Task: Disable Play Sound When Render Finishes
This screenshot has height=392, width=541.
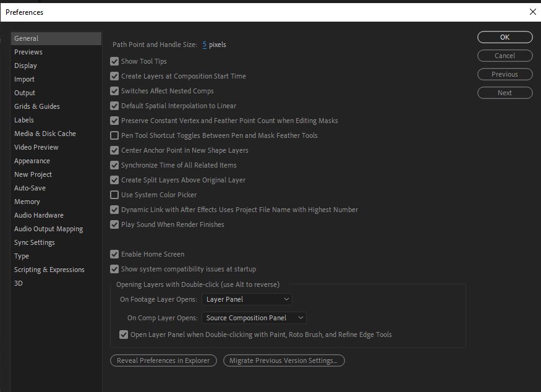Action: click(114, 224)
